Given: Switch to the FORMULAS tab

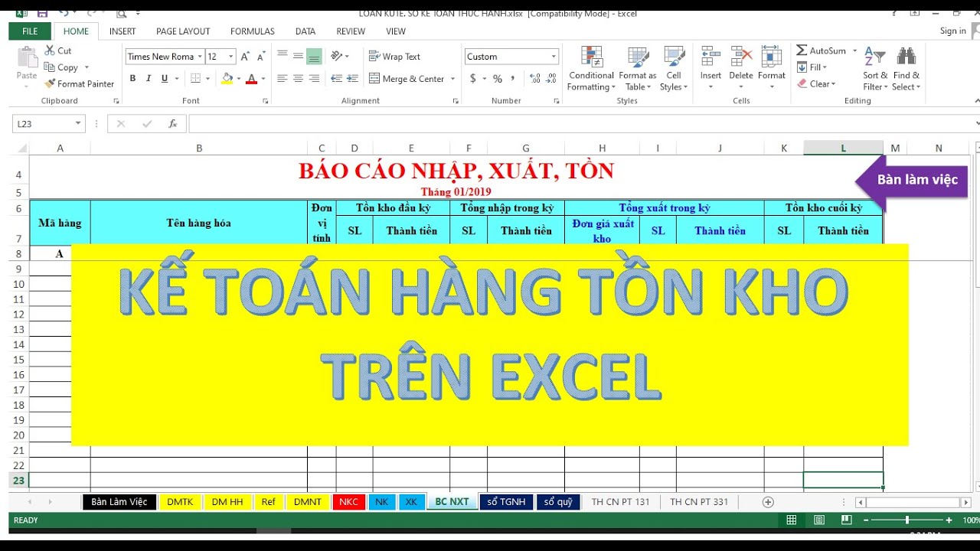Looking at the screenshot, I should (x=253, y=31).
